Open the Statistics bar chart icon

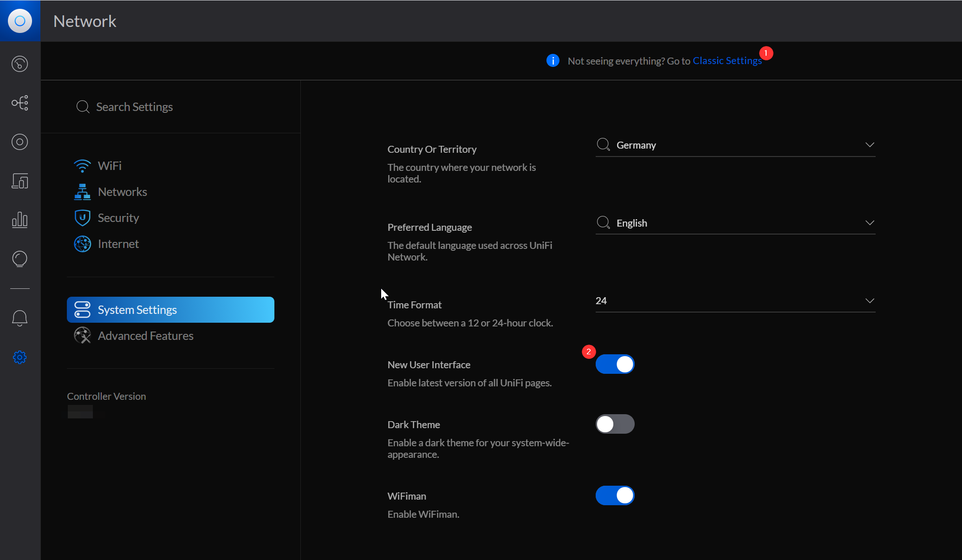19,220
